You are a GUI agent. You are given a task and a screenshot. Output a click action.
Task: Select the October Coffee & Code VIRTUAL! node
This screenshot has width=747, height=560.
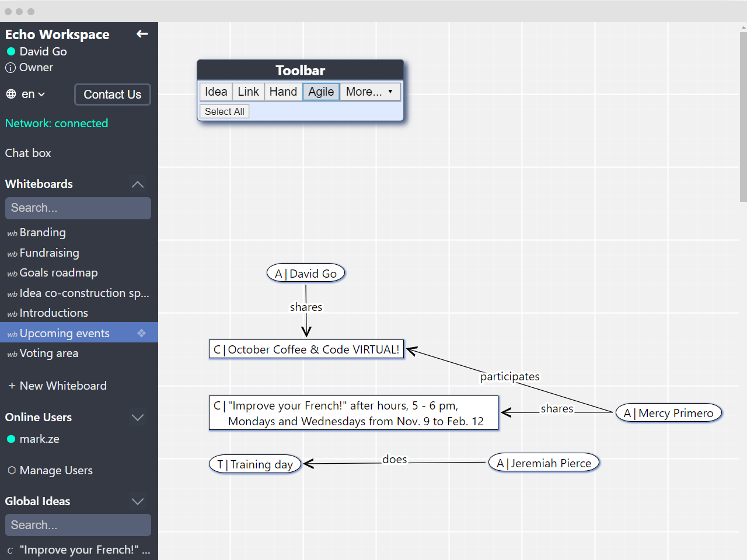(x=306, y=349)
